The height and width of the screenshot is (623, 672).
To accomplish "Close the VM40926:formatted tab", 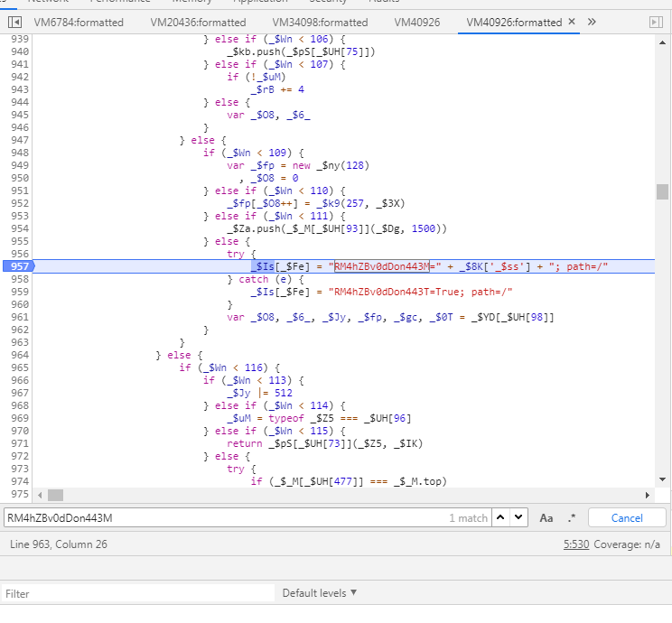I will click(572, 22).
